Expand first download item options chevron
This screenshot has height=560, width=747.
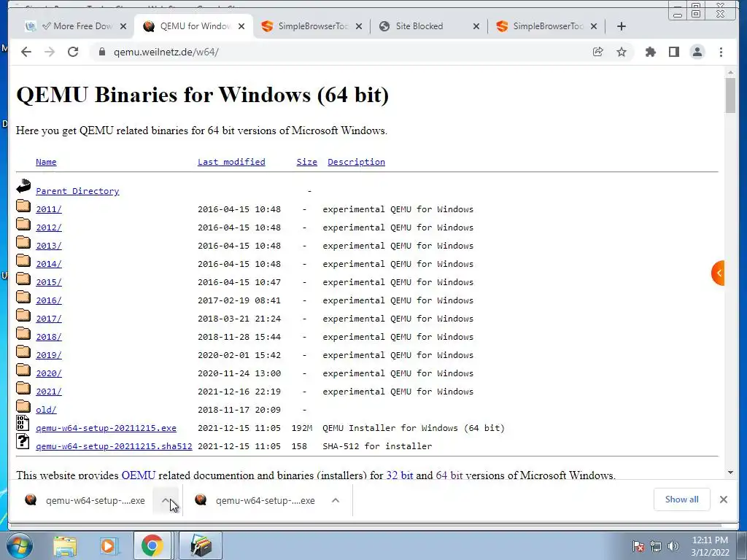[166, 500]
